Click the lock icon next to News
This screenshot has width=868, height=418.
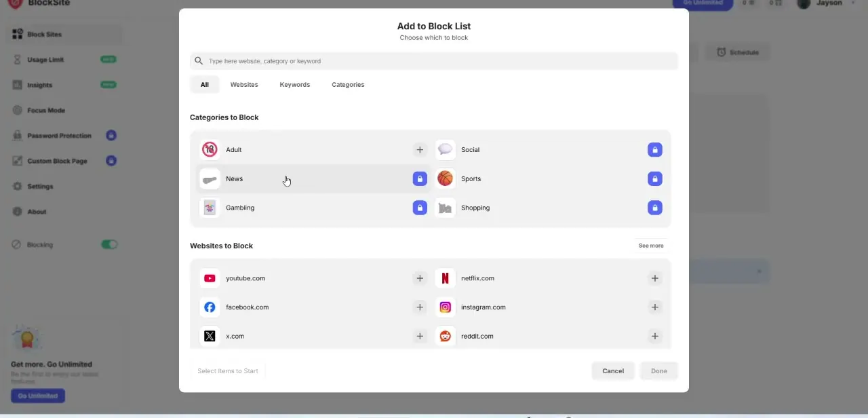coord(420,178)
